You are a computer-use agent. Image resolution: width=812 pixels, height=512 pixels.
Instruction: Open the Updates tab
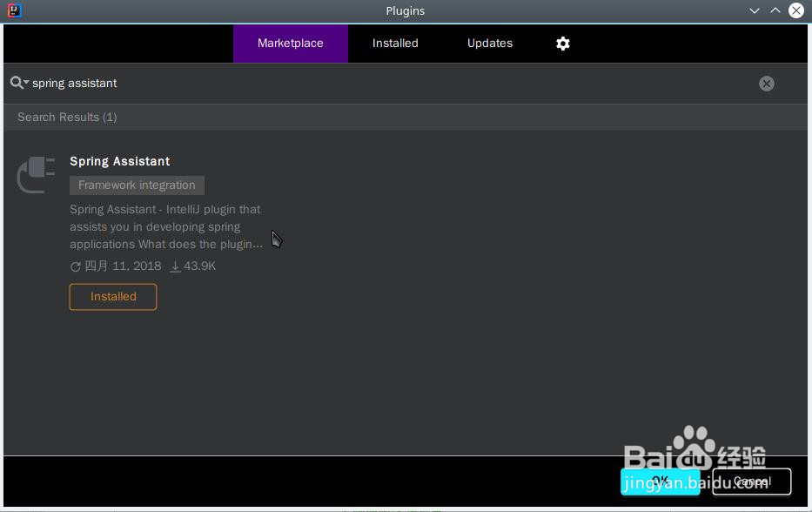pos(490,43)
